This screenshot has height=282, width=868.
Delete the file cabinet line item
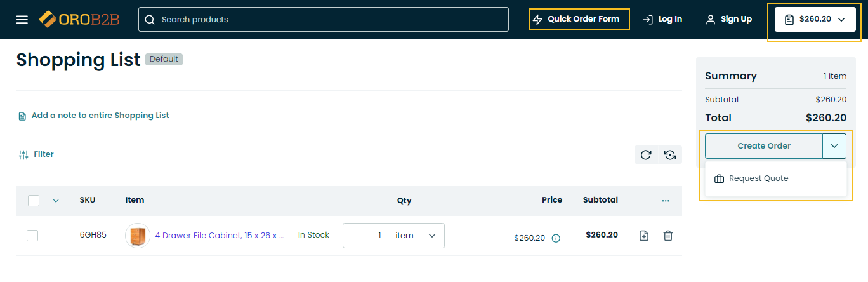click(x=667, y=236)
